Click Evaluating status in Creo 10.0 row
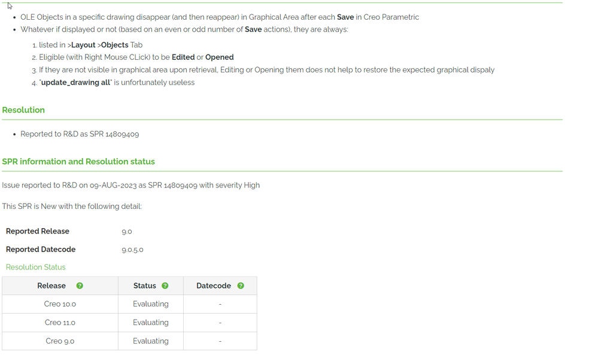This screenshot has width=598, height=364. 151,304
